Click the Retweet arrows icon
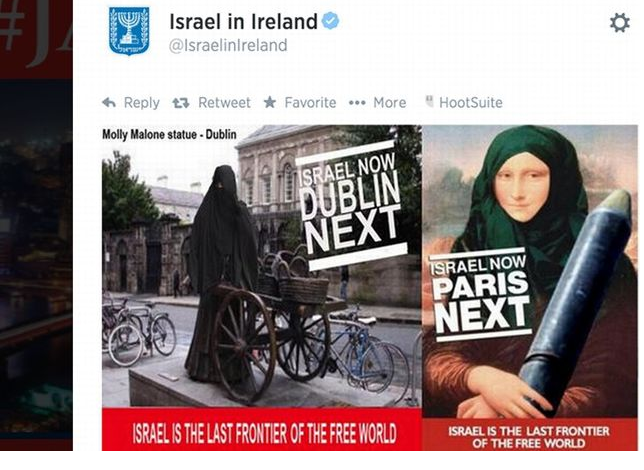Viewport: 644px width, 470px height. pos(181,103)
